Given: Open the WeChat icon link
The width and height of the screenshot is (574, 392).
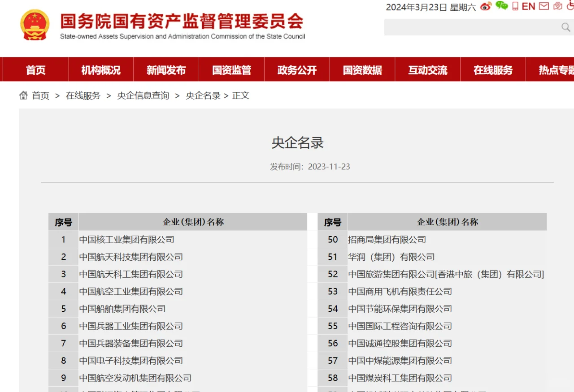Looking at the screenshot, I should coord(502,6).
